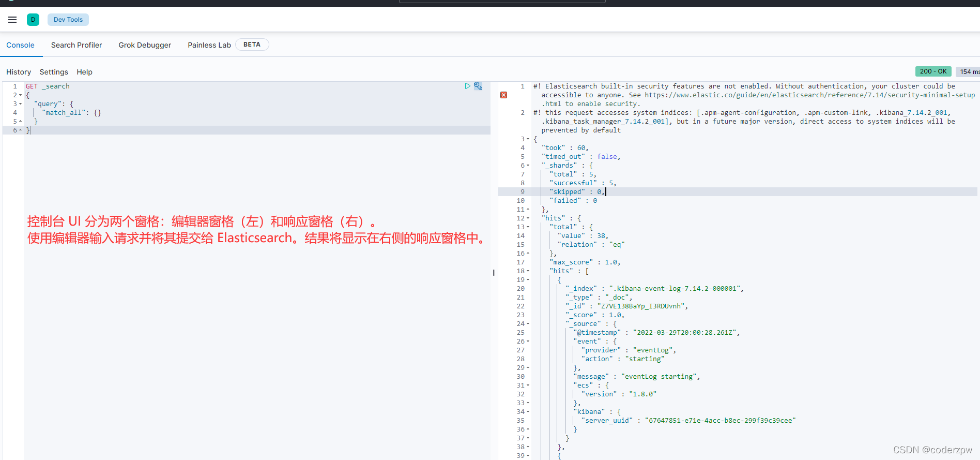This screenshot has width=980, height=460.
Task: Click the "successful" : 5 line
Action: 583,183
